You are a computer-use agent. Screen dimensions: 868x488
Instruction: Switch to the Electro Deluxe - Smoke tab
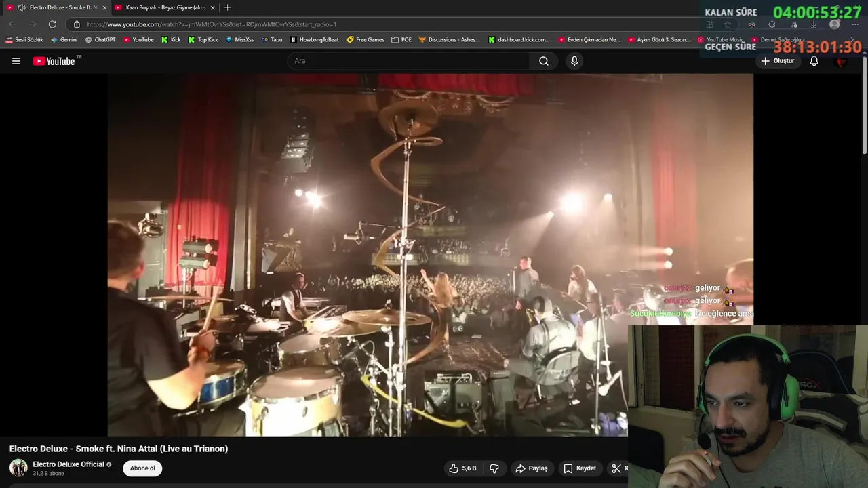point(57,7)
